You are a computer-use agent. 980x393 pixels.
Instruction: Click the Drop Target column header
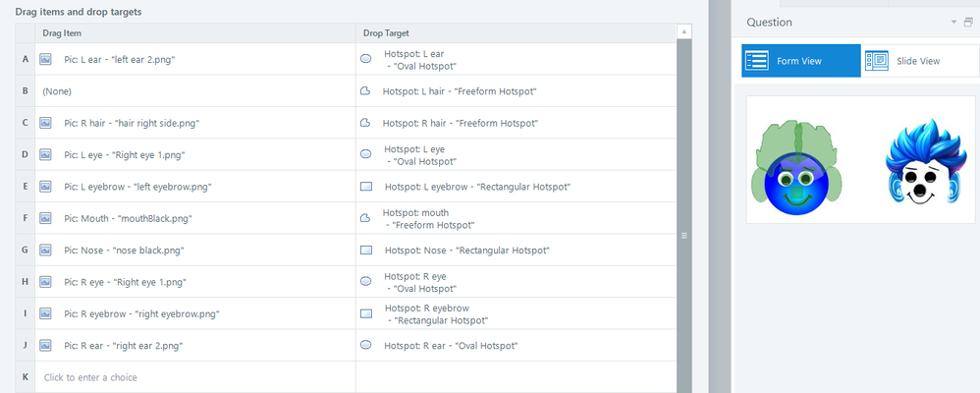coord(388,32)
